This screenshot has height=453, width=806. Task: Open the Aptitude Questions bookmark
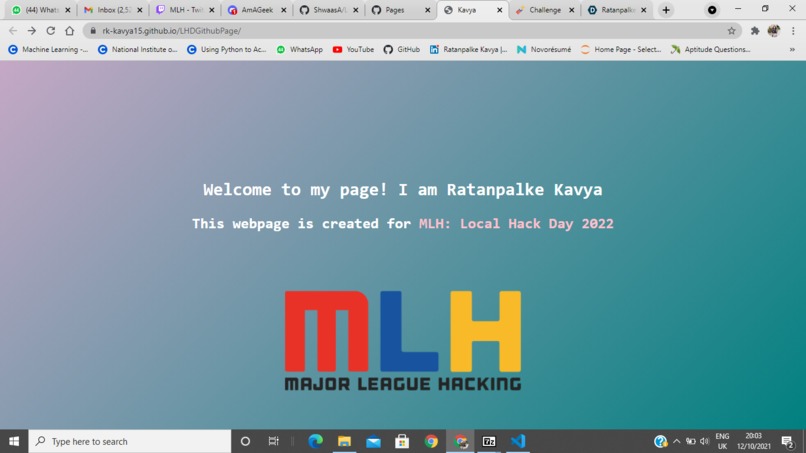(x=711, y=49)
